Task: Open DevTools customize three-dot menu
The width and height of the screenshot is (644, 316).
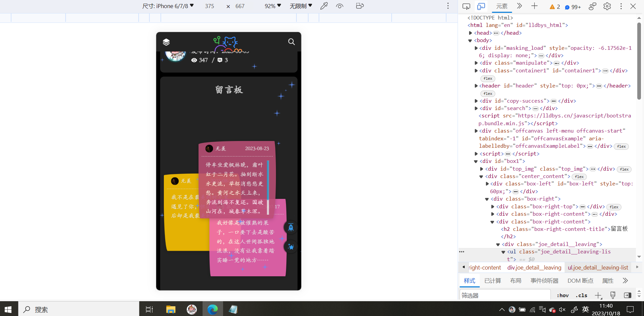Action: coord(621,6)
